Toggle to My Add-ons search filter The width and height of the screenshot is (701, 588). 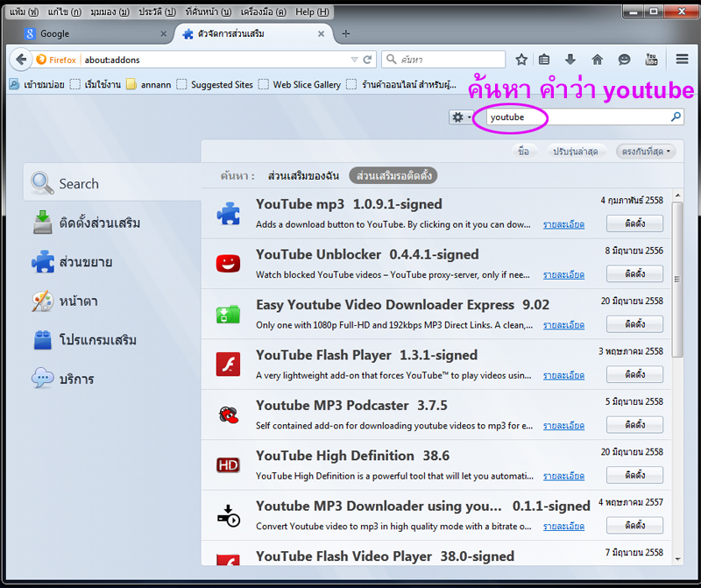[303, 176]
